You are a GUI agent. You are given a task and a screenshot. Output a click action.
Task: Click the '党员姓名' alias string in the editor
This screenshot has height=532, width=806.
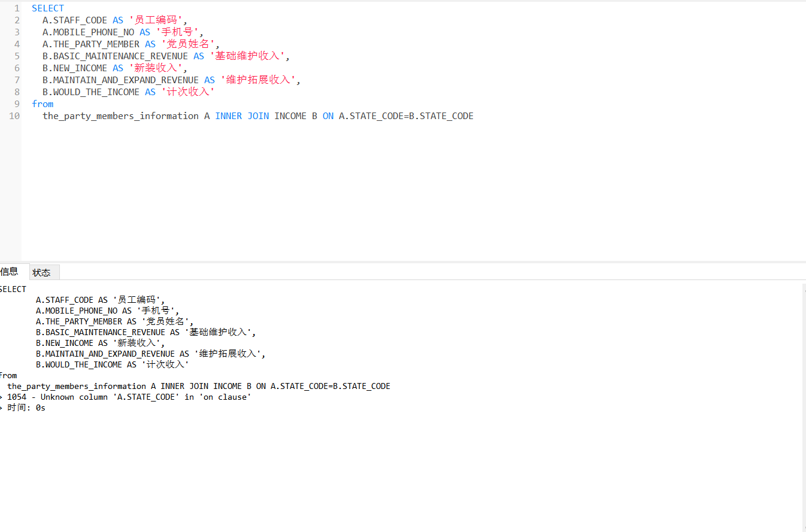(x=188, y=44)
